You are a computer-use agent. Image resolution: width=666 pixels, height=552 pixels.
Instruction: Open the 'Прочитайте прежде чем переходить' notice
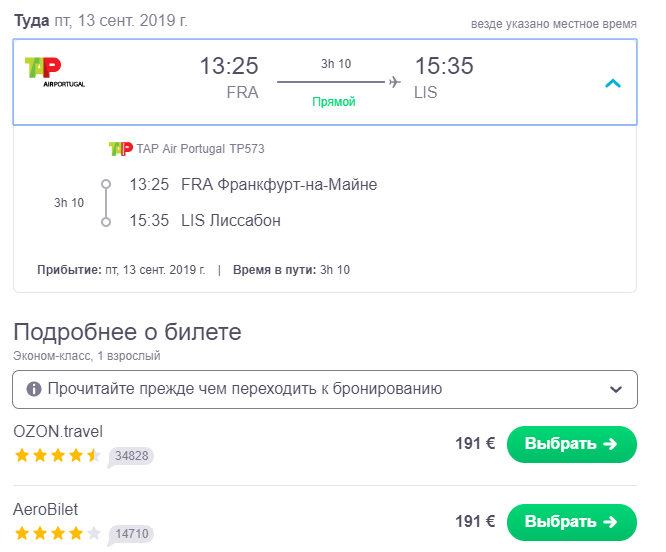point(235,389)
